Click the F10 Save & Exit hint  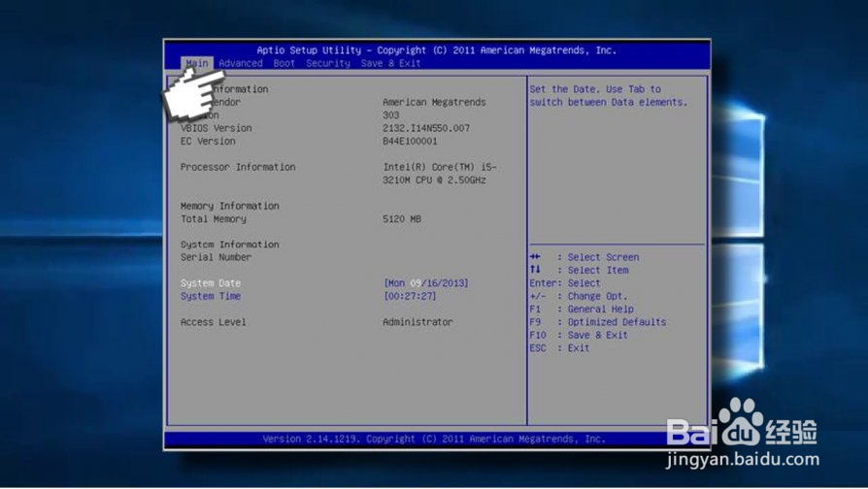click(x=579, y=336)
